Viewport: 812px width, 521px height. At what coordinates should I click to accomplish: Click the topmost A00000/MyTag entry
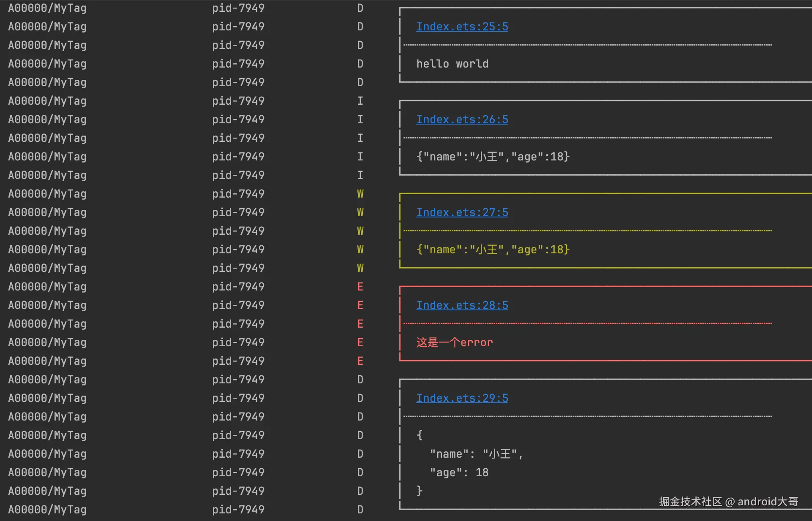pos(47,8)
